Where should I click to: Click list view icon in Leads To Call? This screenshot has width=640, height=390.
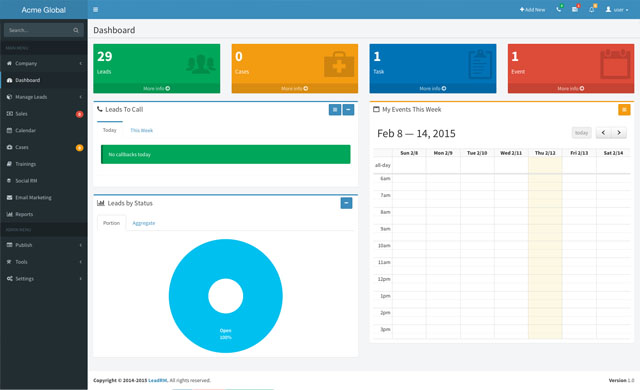(335, 109)
